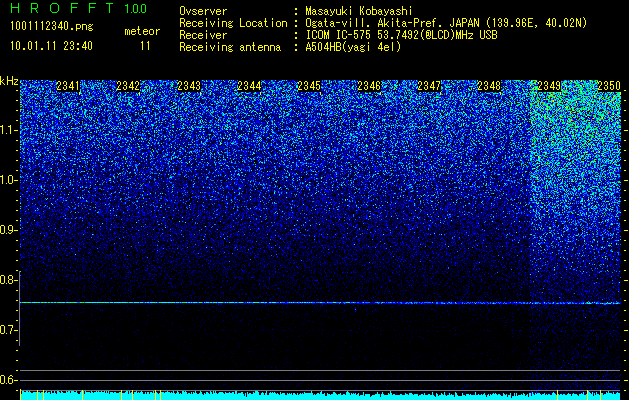Image resolution: width=629 pixels, height=400 pixels.
Task: Click the 2345 time marker
Action: pos(309,86)
